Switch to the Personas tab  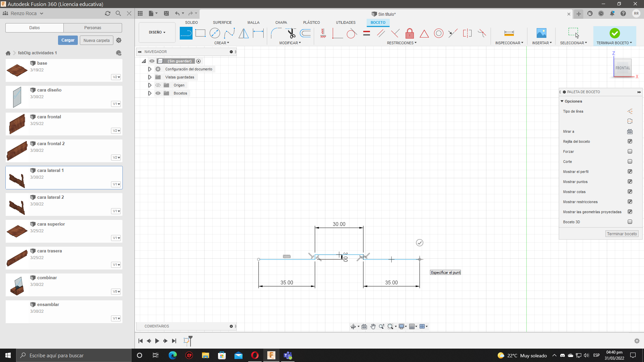[93, 28]
